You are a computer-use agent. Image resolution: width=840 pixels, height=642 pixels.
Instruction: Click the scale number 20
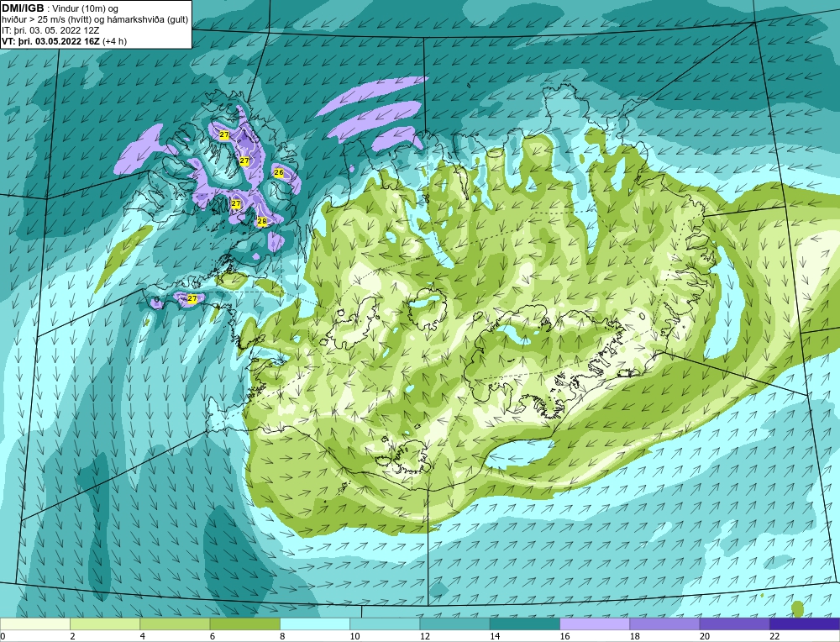coord(705,636)
